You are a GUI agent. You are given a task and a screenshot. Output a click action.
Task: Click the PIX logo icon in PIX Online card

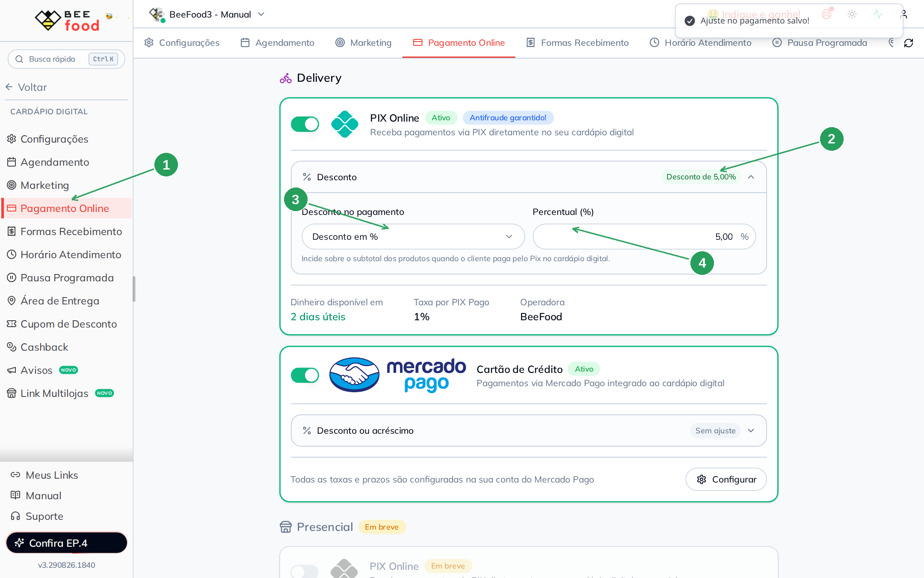pos(345,124)
